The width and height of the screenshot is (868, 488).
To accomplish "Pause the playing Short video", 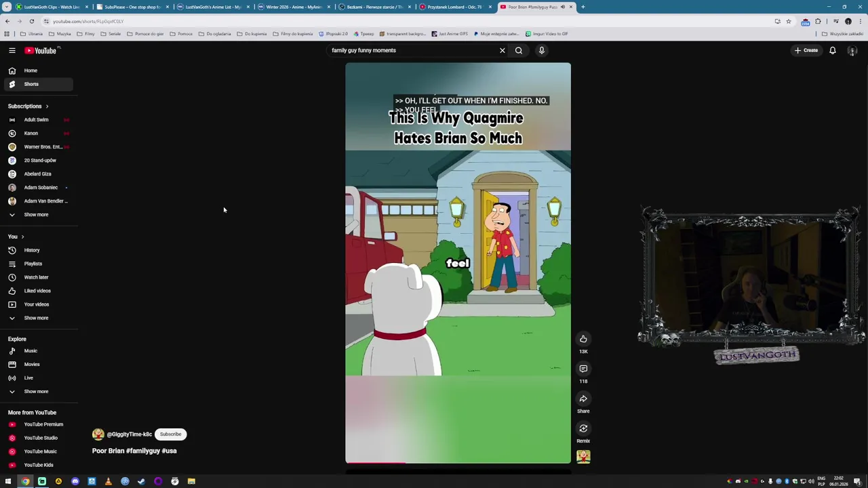I will pyautogui.click(x=458, y=263).
